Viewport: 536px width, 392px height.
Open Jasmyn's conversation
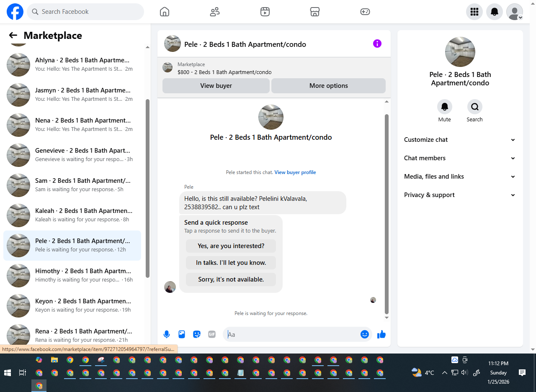coord(72,95)
